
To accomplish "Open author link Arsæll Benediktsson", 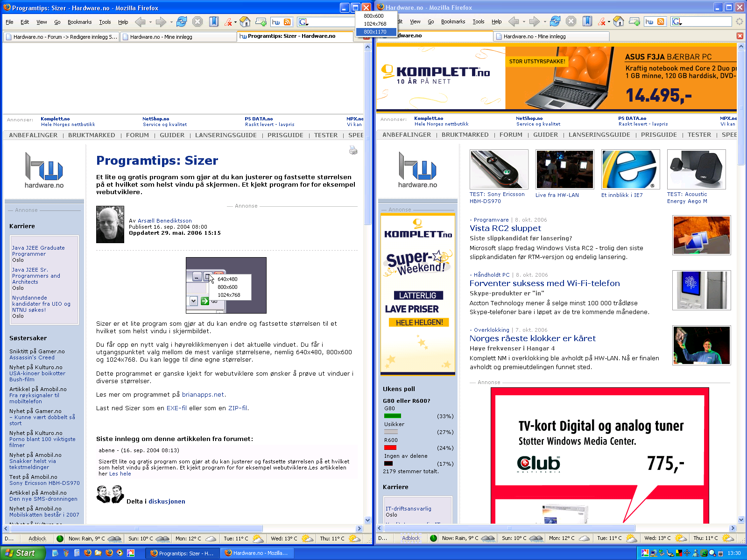I will [164, 221].
